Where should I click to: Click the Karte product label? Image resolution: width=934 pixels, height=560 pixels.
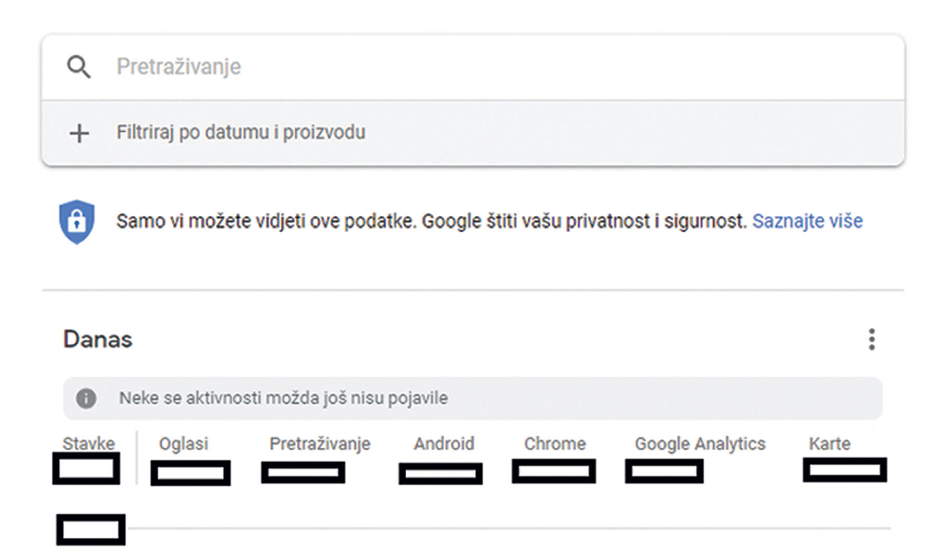point(829,444)
